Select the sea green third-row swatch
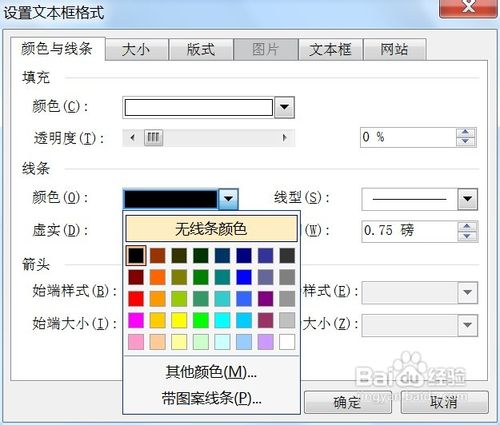The height and width of the screenshot is (425, 500). (201, 299)
